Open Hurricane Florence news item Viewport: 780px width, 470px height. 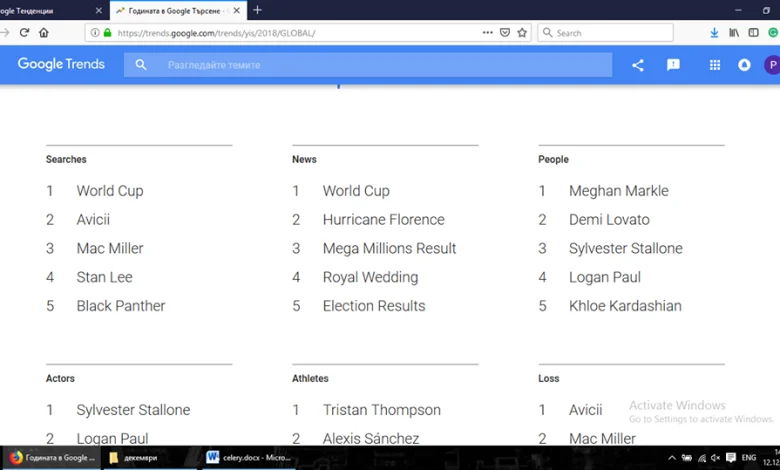(384, 219)
